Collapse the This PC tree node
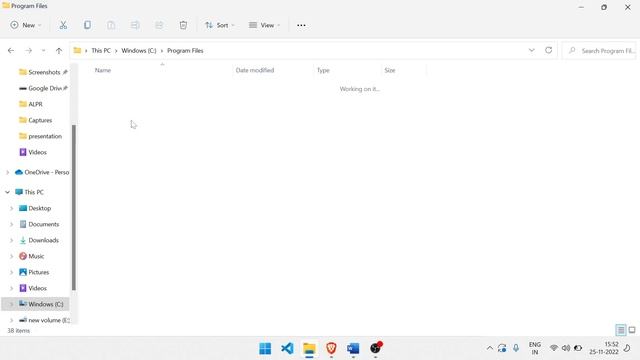This screenshot has width=640, height=360. coord(7,192)
